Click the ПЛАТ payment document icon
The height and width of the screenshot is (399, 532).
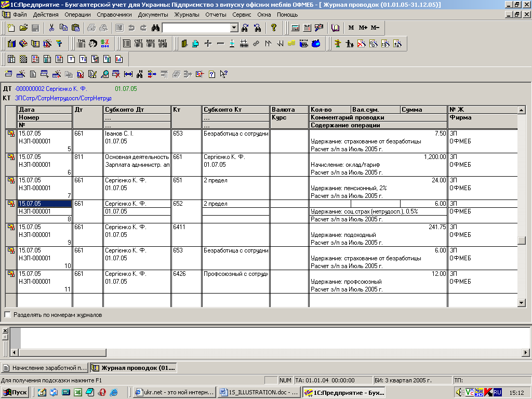163,44
